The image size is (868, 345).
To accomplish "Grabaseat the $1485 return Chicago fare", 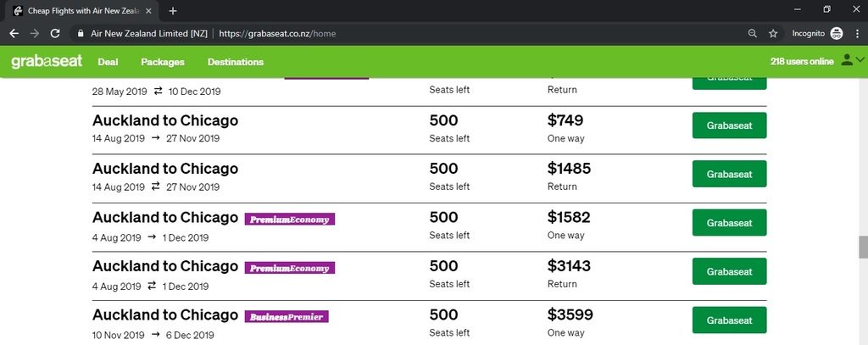I will tap(729, 174).
